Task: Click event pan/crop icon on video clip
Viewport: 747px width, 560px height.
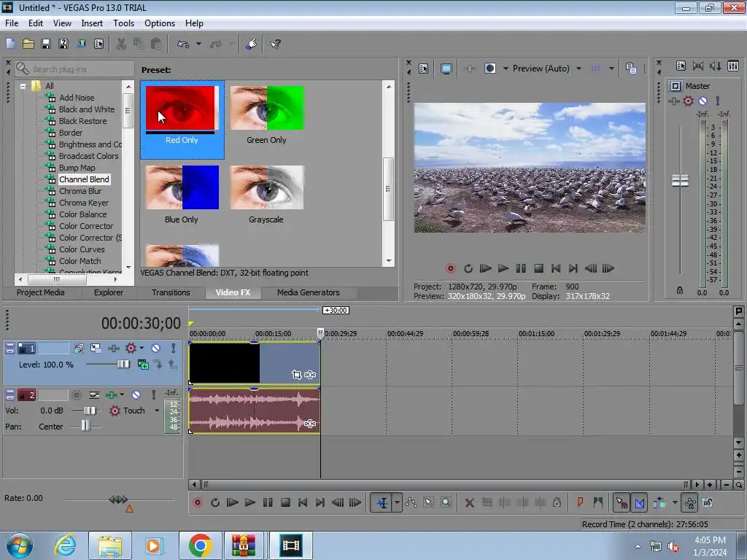Action: click(296, 375)
